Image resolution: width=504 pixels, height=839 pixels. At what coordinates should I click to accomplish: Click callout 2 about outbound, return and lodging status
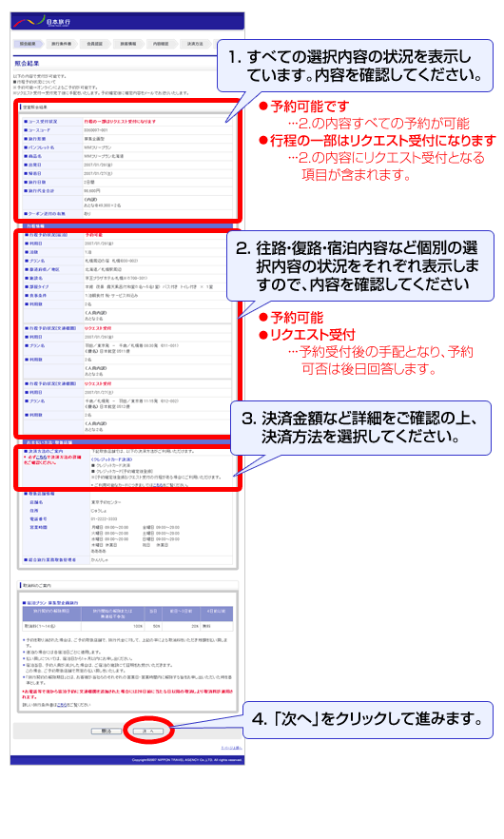tap(360, 266)
